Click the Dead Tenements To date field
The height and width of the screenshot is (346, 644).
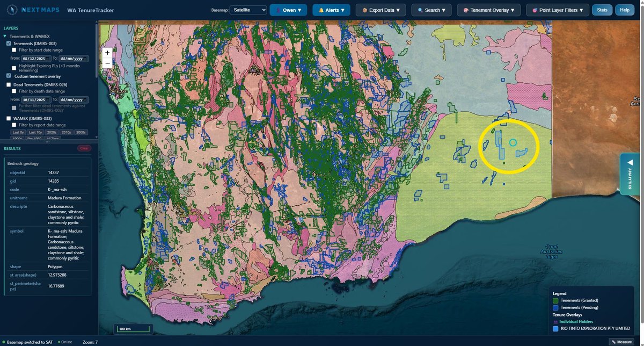74,99
